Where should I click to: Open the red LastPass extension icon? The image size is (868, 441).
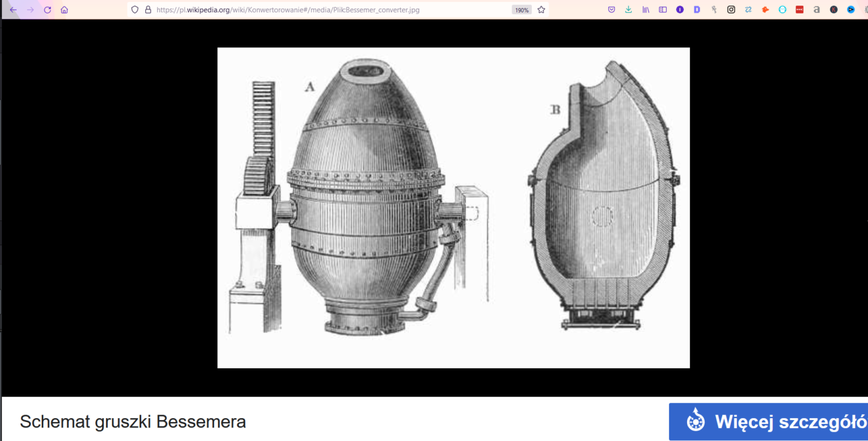(799, 10)
